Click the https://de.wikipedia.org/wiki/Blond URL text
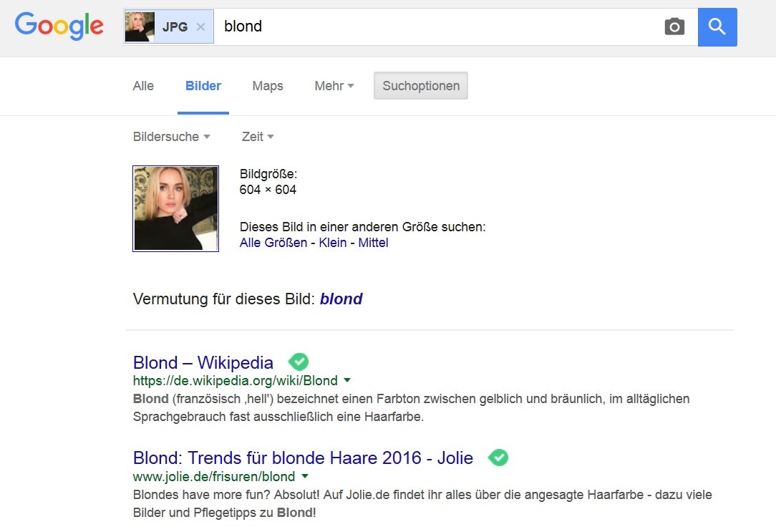Image resolution: width=776 pixels, height=532 pixels. click(x=235, y=381)
